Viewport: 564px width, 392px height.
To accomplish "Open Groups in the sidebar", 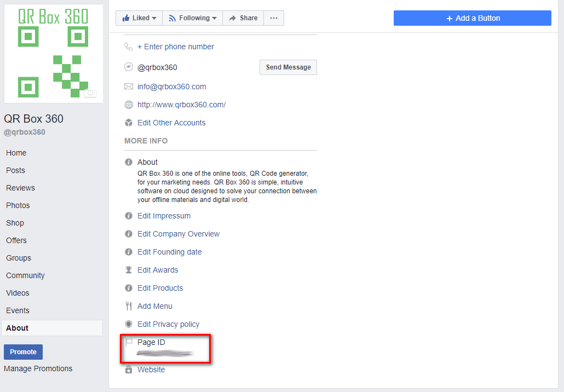I will click(19, 258).
